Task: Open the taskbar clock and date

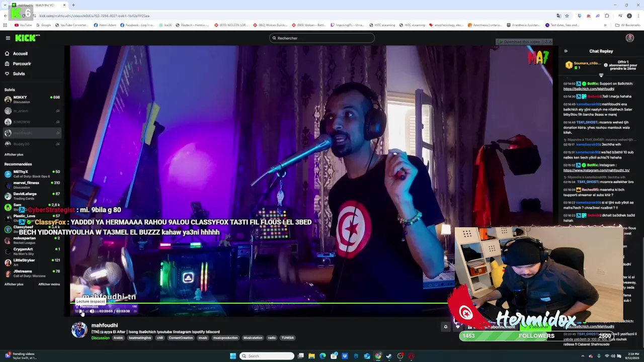Action: click(632, 356)
